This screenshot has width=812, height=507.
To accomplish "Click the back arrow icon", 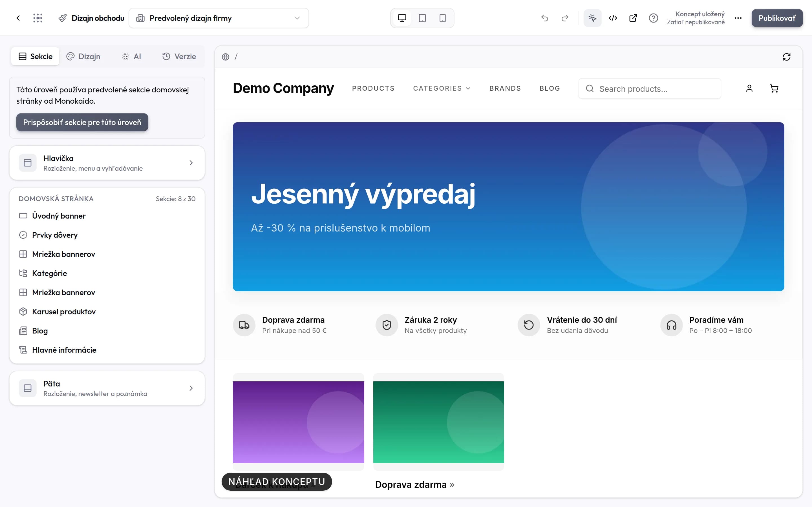I will [x=18, y=18].
